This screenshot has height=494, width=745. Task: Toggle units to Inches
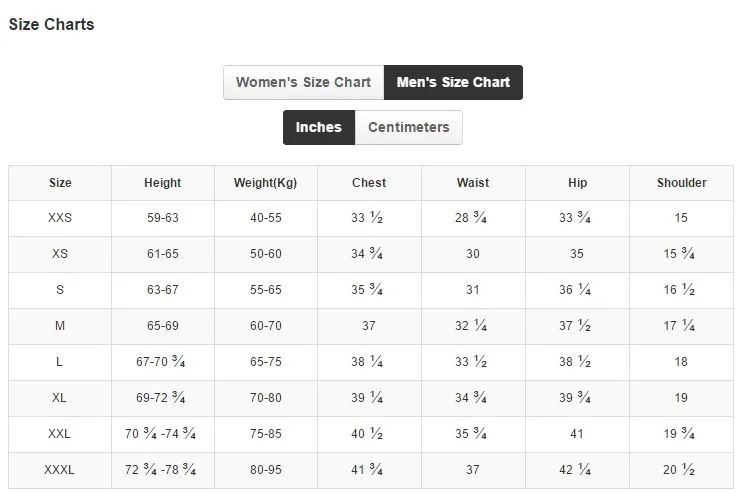319,127
